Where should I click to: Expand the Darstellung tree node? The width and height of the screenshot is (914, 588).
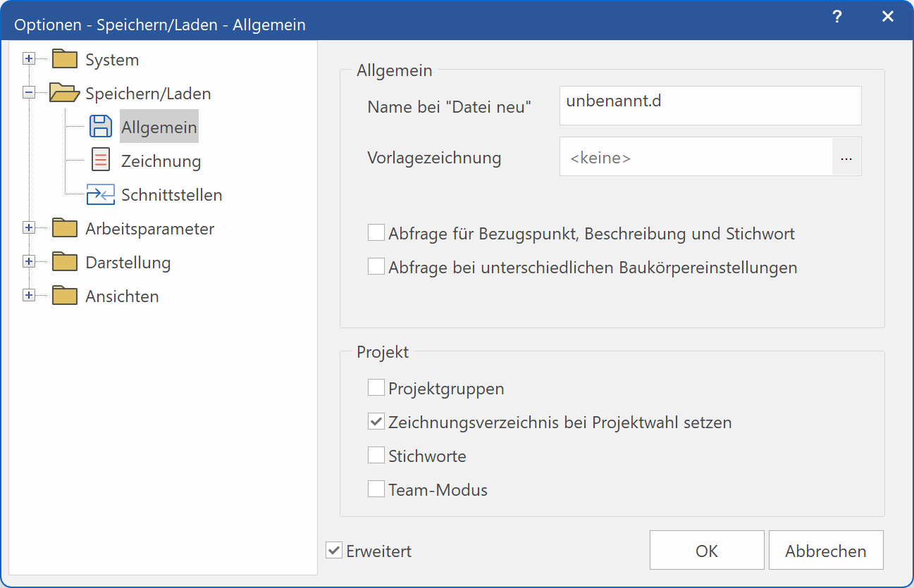click(x=28, y=262)
